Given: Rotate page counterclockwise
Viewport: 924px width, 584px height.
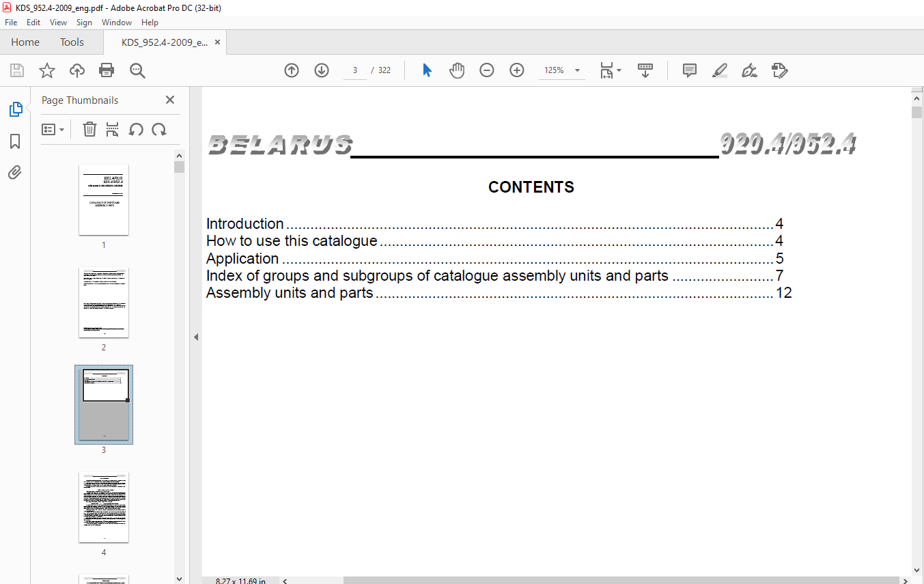Looking at the screenshot, I should tap(136, 129).
